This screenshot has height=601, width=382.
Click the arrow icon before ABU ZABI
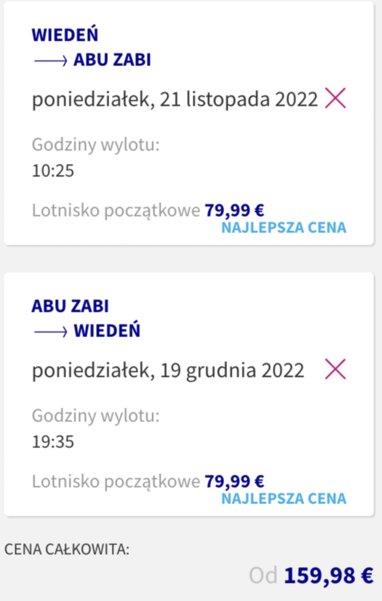coord(51,61)
